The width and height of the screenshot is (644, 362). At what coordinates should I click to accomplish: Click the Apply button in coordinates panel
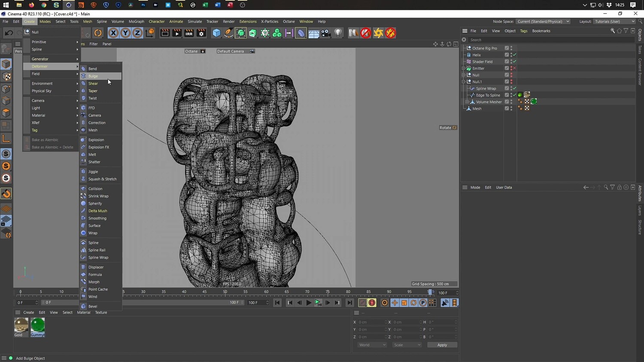(x=442, y=345)
